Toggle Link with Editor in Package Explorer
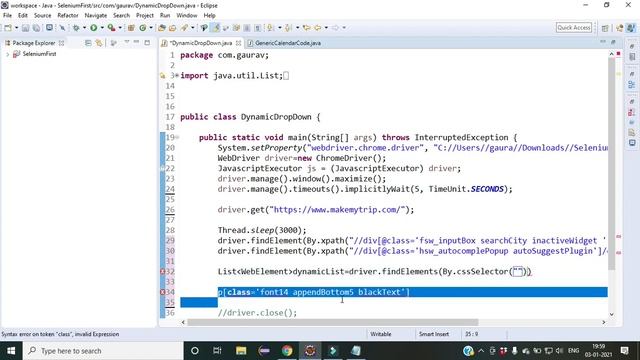Image resolution: width=640 pixels, height=360 pixels. click(98, 43)
